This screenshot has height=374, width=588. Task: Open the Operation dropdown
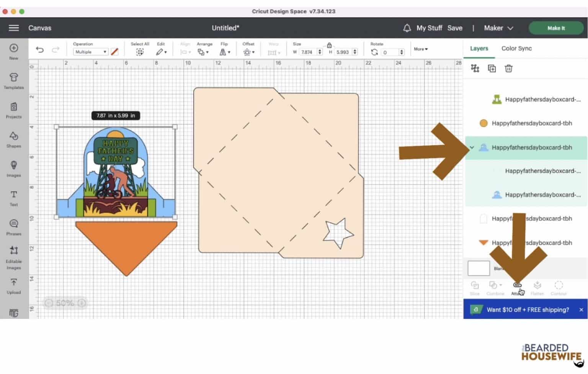pyautogui.click(x=90, y=52)
